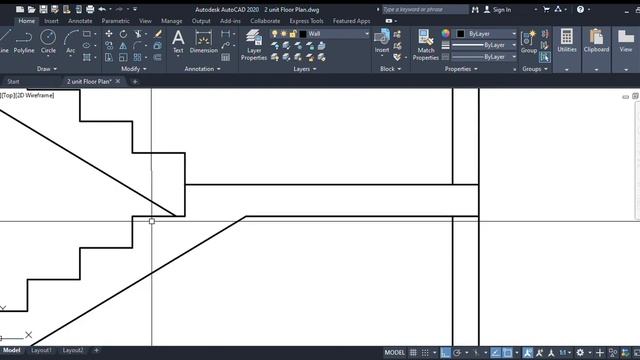640x360 pixels.
Task: Click the Undo arrow
Action: click(x=102, y=9)
